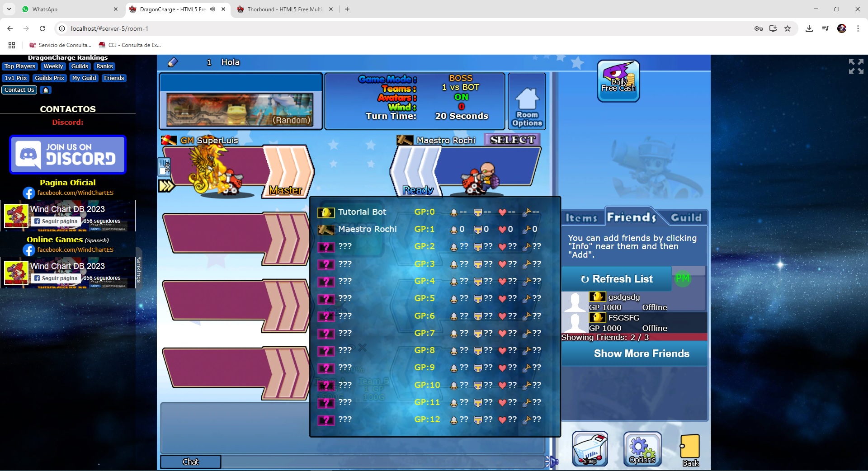Click the Friends rankings button
Screen dimensions: 868x471
click(x=114, y=78)
